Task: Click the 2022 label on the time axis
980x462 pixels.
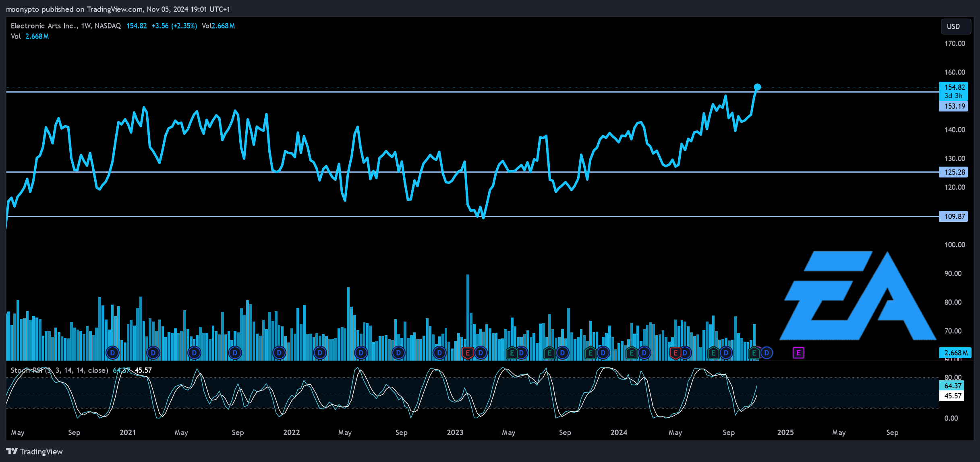Action: 291,432
